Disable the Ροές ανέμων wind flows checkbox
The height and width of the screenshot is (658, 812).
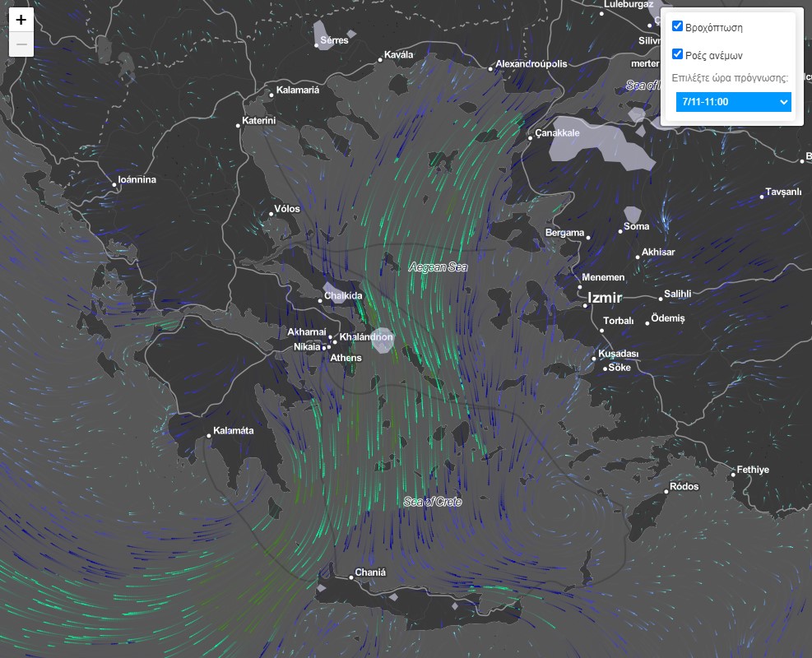pyautogui.click(x=678, y=54)
